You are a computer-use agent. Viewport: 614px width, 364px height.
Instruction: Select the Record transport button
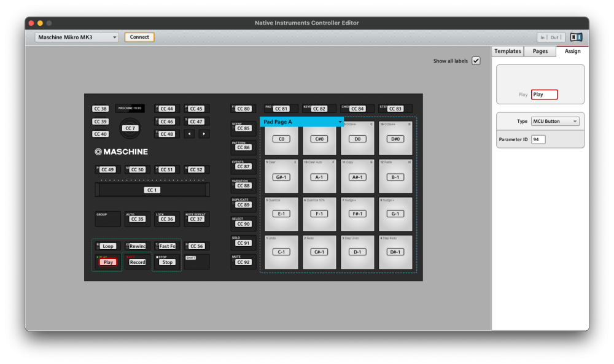(x=138, y=262)
